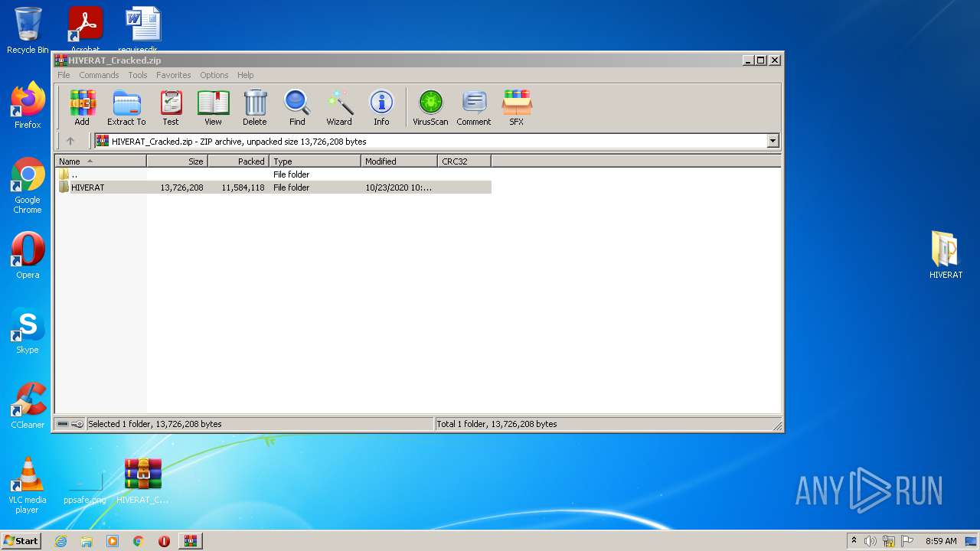Select the Skype desktop shortcut
Viewport: 980px width, 551px height.
[28, 331]
